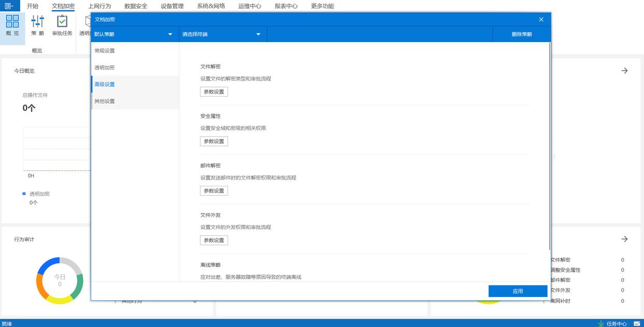This screenshot has height=327, width=644.
Task: Click the arrow icon in top-right panel
Action: point(624,71)
